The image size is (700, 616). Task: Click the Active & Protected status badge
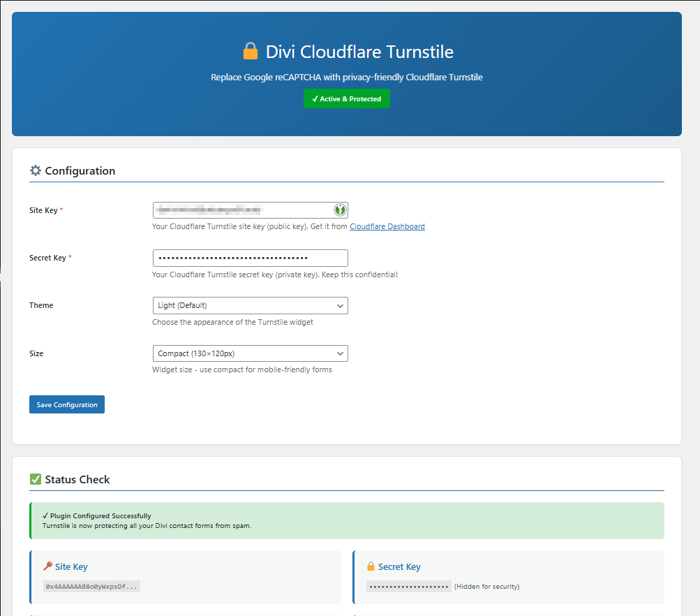click(347, 98)
